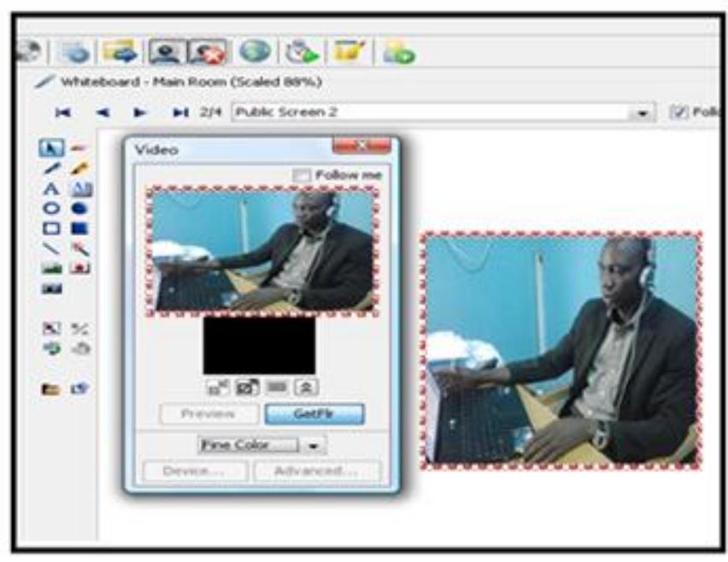Click the highlighted blue button beside Preview

314,414
